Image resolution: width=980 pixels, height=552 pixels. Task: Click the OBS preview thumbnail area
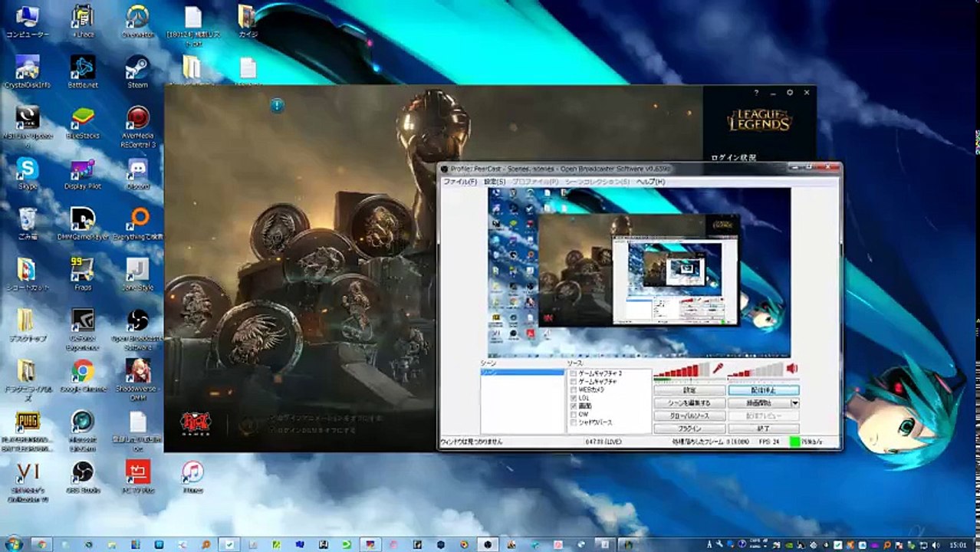click(639, 272)
